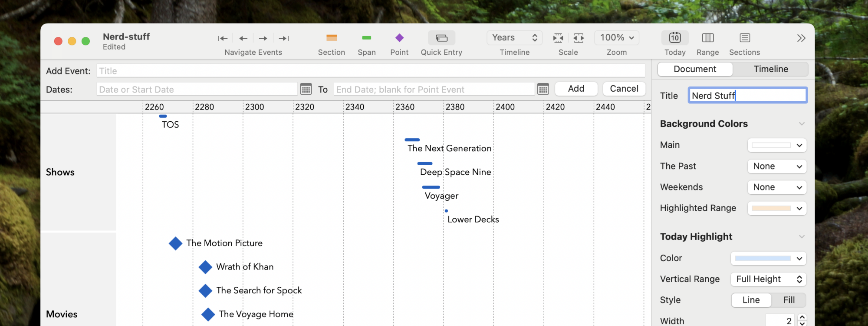Jump to the last event
The image size is (868, 326).
284,38
